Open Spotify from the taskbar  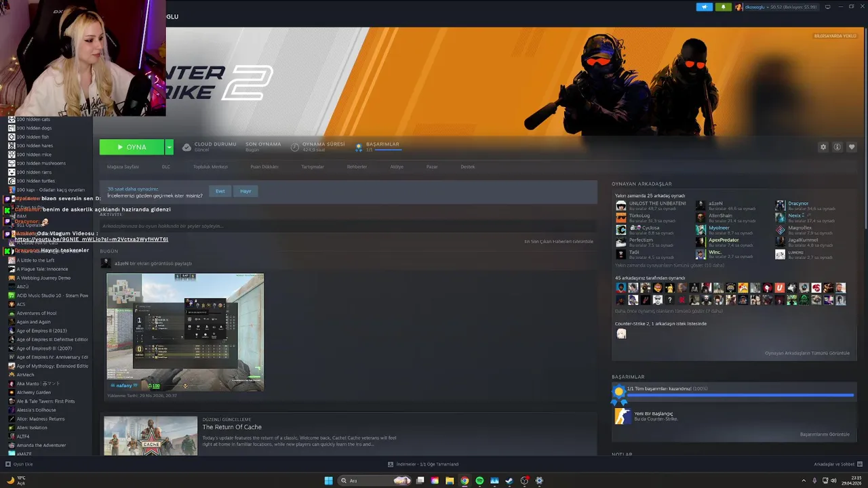(x=479, y=481)
